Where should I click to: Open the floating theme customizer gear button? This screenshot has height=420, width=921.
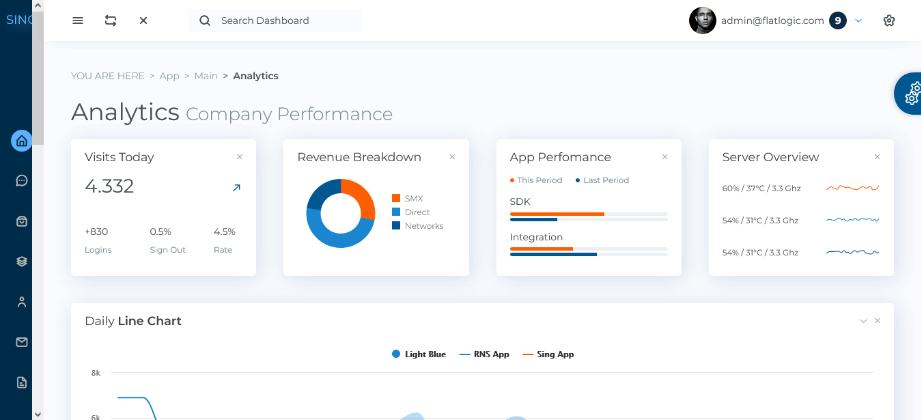(x=909, y=93)
